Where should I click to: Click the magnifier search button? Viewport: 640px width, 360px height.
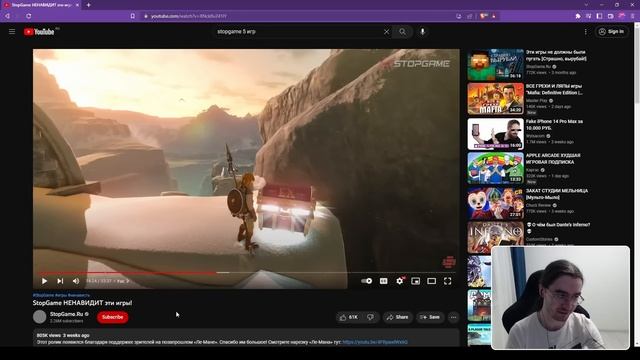pos(402,31)
